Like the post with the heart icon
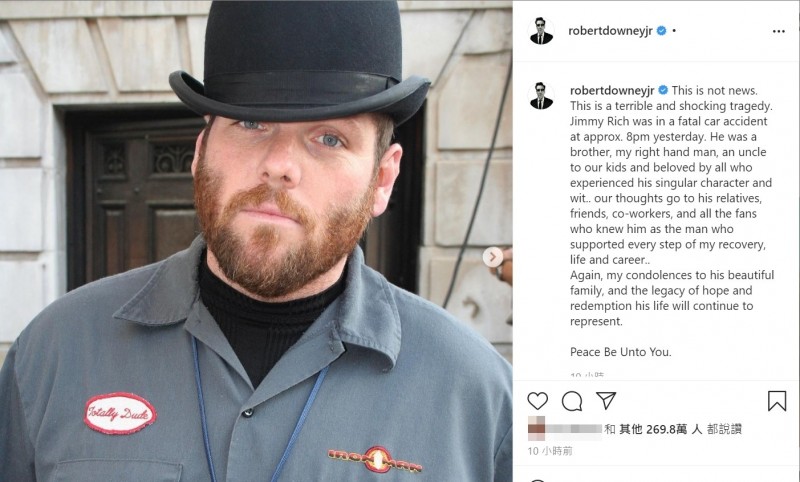 pos(537,401)
